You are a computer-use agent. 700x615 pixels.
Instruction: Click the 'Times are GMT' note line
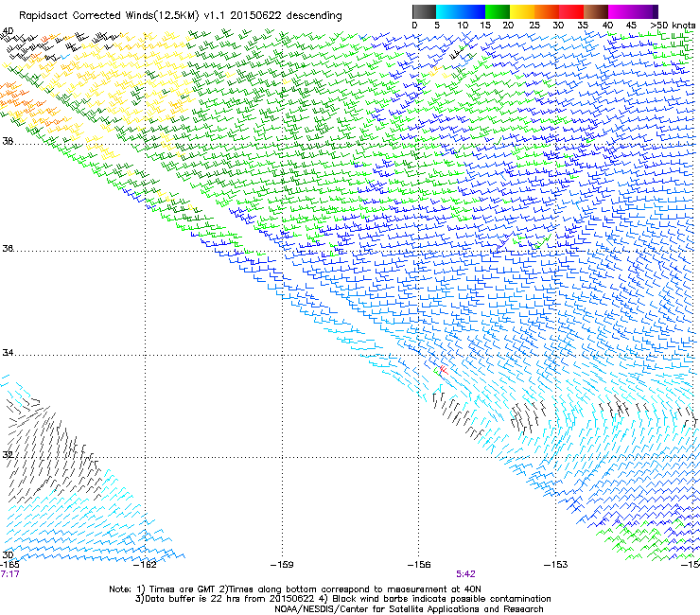coord(295,589)
